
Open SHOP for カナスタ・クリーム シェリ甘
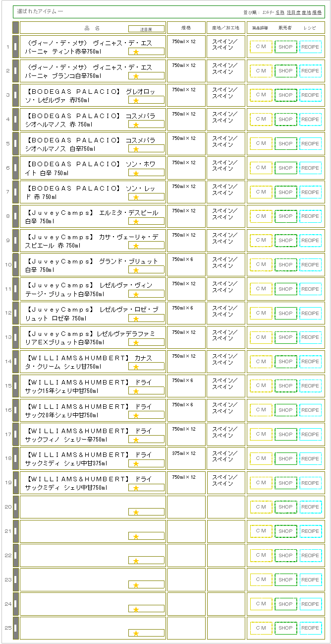point(285,362)
